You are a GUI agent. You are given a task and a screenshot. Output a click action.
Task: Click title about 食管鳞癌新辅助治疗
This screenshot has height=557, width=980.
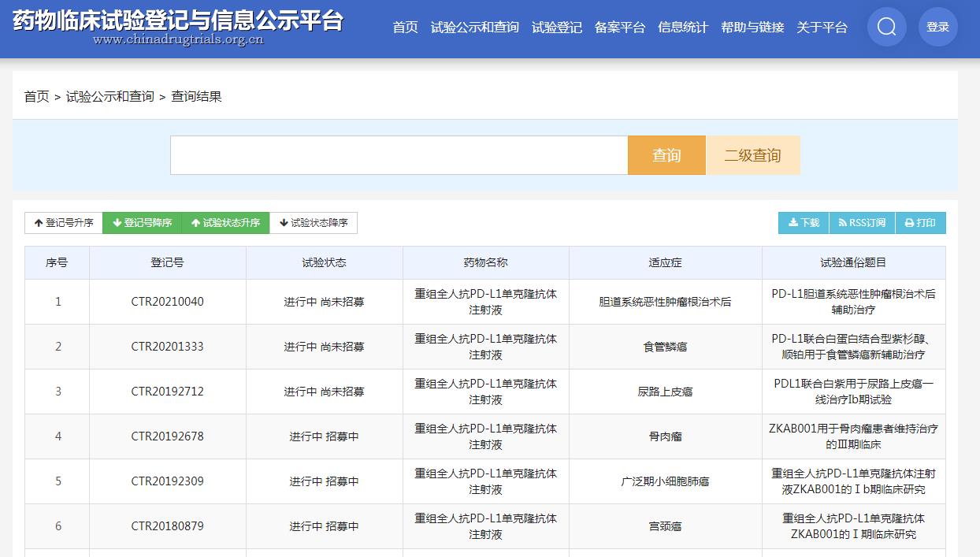[x=853, y=347]
